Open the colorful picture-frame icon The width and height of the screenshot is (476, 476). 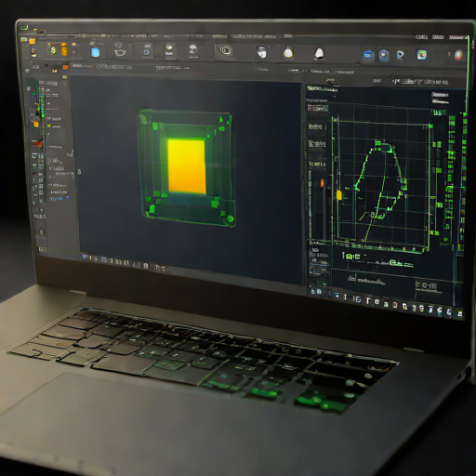pyautogui.click(x=421, y=55)
